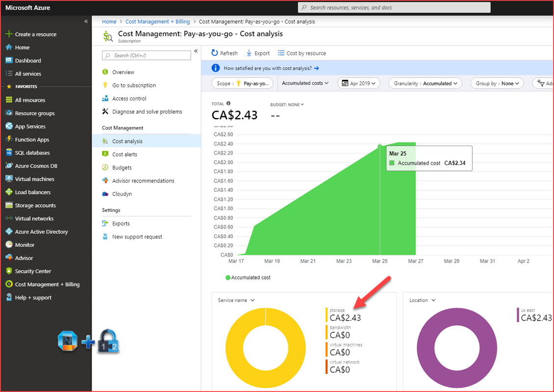Click the Storage accounts icon
The image size is (554, 392).
click(9, 205)
